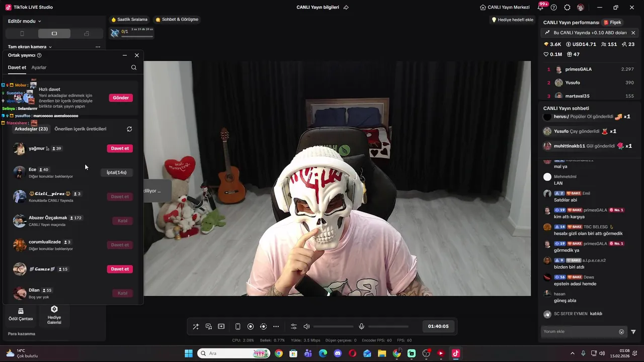This screenshot has height=362, width=644.
Task: Open the media and music icon
Action: pyautogui.click(x=209, y=326)
